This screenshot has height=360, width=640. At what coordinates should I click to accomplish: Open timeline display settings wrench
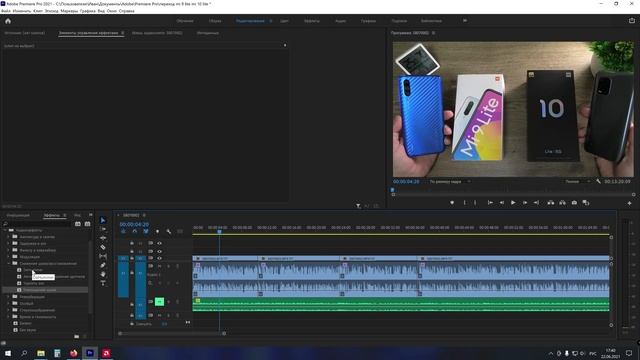[x=169, y=231]
